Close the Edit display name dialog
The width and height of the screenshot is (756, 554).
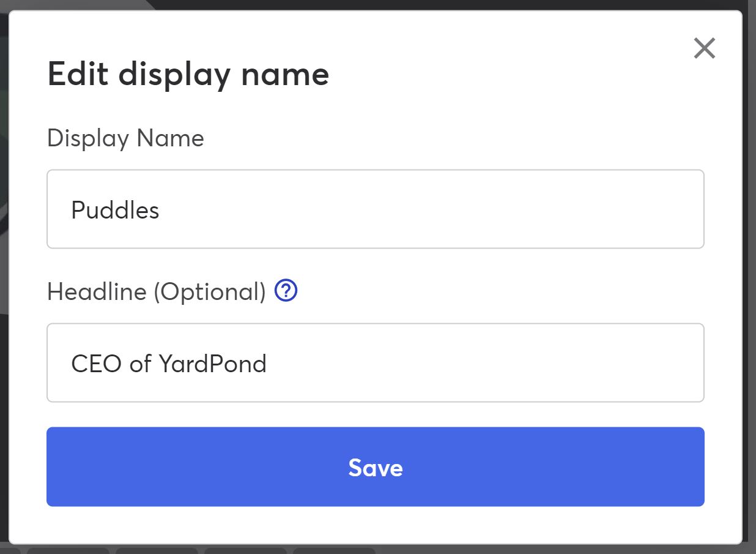704,48
